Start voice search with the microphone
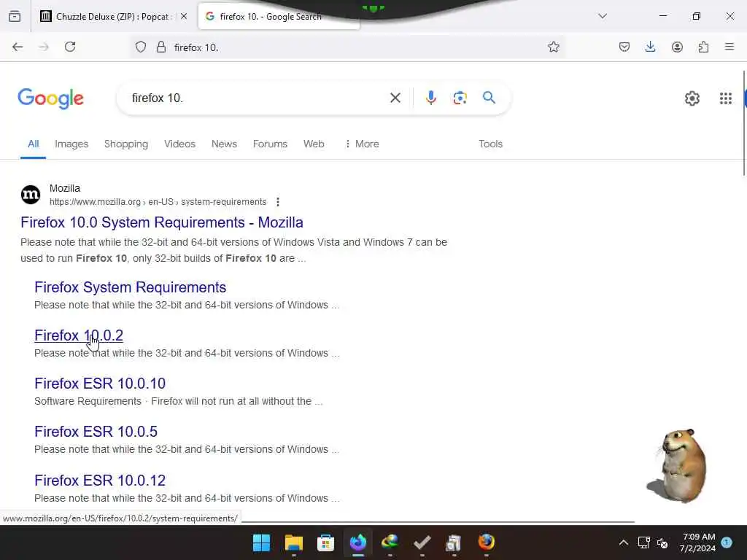The height and width of the screenshot is (560, 747). 430,98
